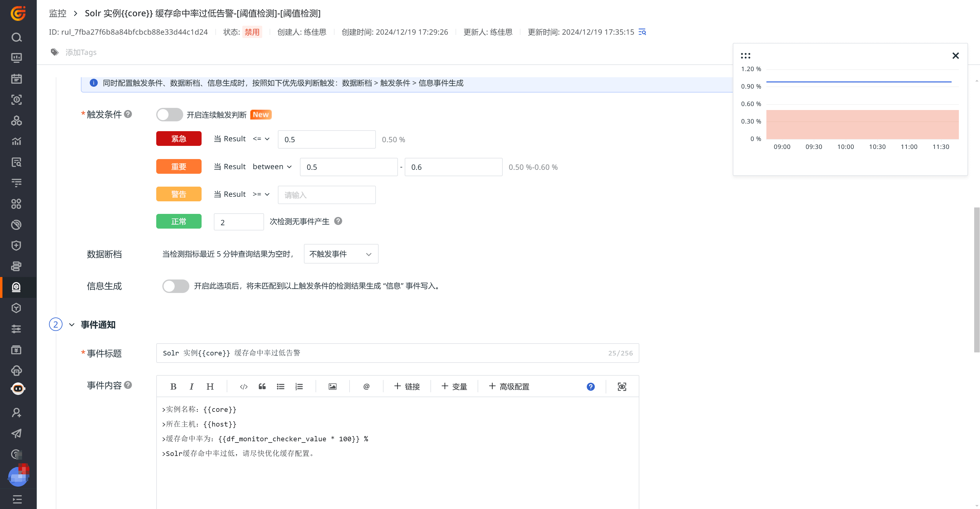The image size is (980, 509).
Task: Click the green 正常 severity label
Action: [179, 221]
